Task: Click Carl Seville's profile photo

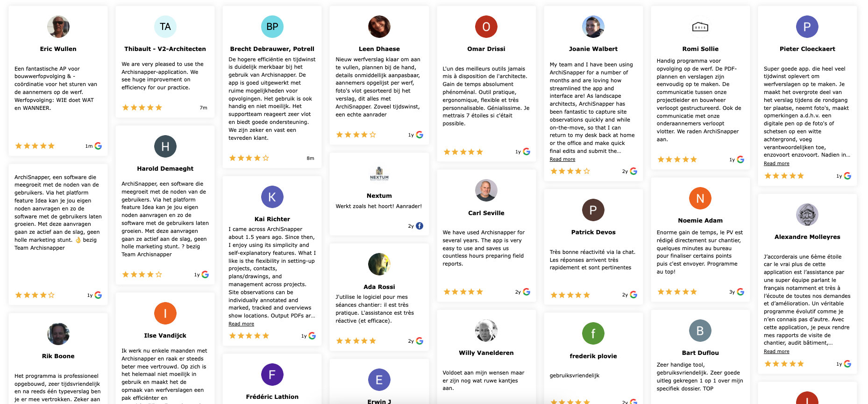Action: 486,191
